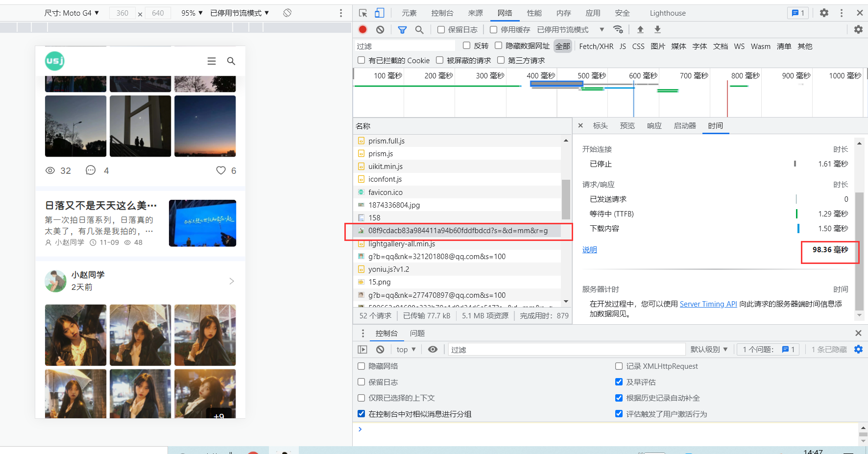
Task: Switch to the 问题 drawer tab
Action: click(x=417, y=333)
